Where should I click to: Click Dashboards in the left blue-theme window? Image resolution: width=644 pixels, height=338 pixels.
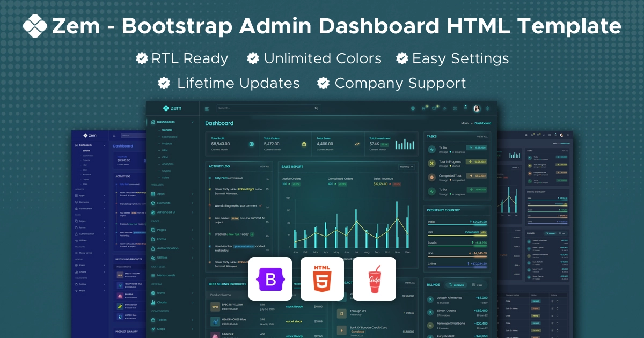click(85, 145)
